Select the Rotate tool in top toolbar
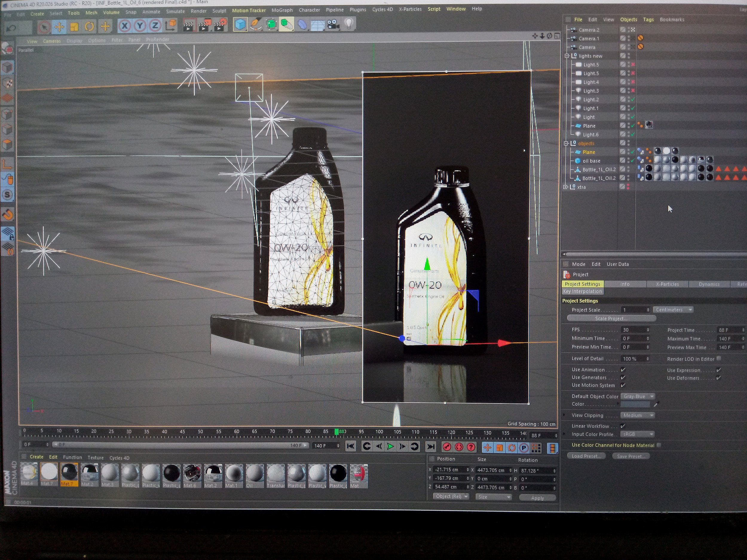 click(x=90, y=27)
